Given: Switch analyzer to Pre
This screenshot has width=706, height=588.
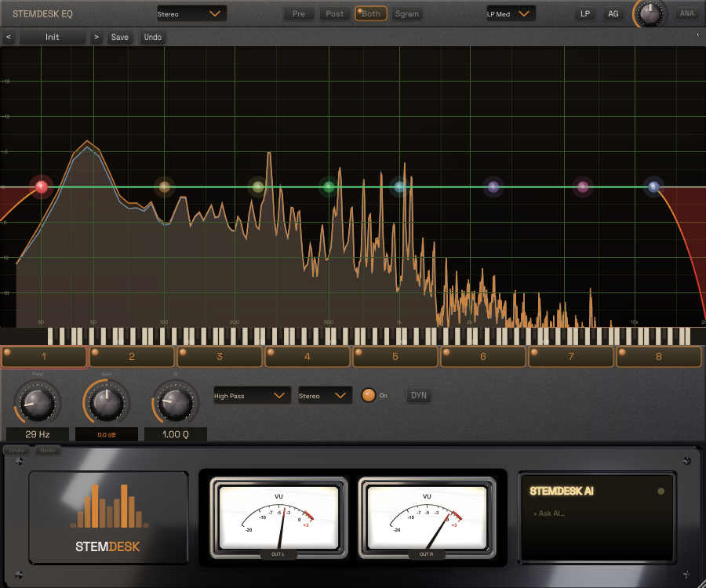Looking at the screenshot, I should (x=299, y=14).
